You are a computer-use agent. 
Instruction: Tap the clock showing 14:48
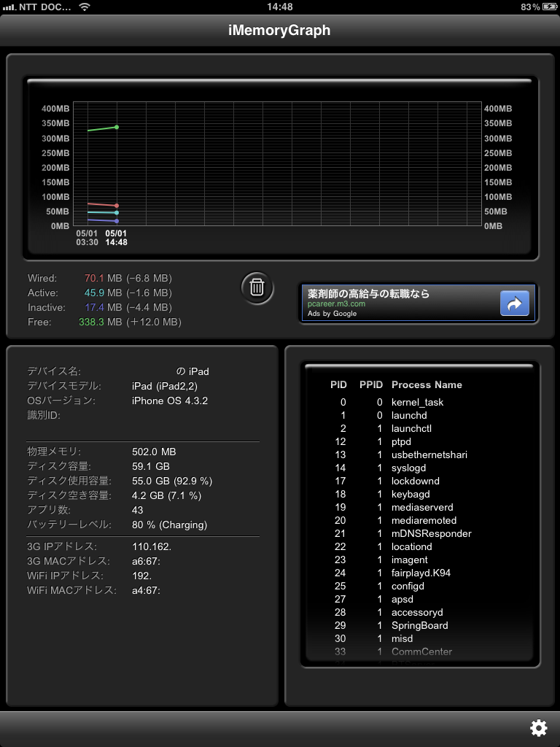pos(280,7)
